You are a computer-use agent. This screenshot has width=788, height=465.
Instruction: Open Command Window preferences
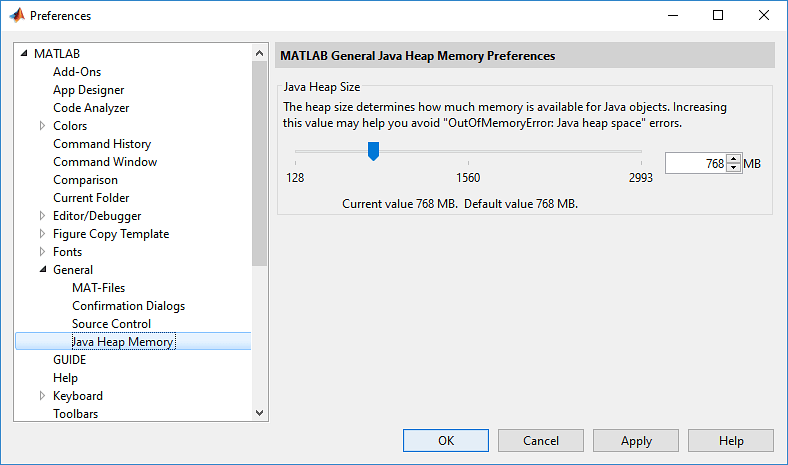(105, 162)
